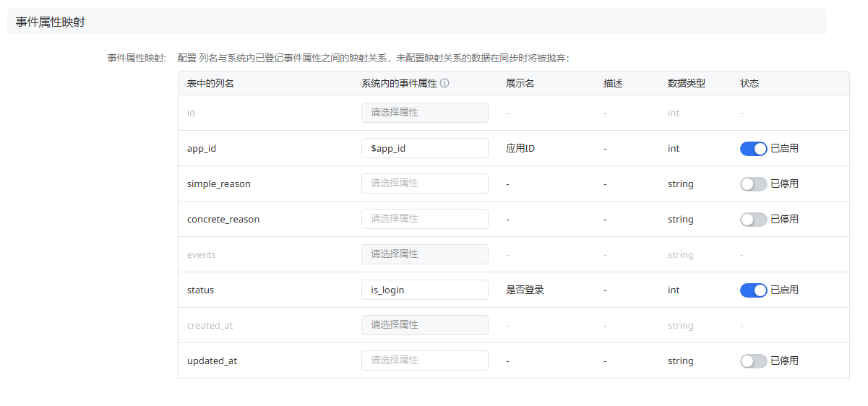This screenshot has width=868, height=406.
Task: Click the info icon beside 系统内的事件属性
Action: [444, 83]
